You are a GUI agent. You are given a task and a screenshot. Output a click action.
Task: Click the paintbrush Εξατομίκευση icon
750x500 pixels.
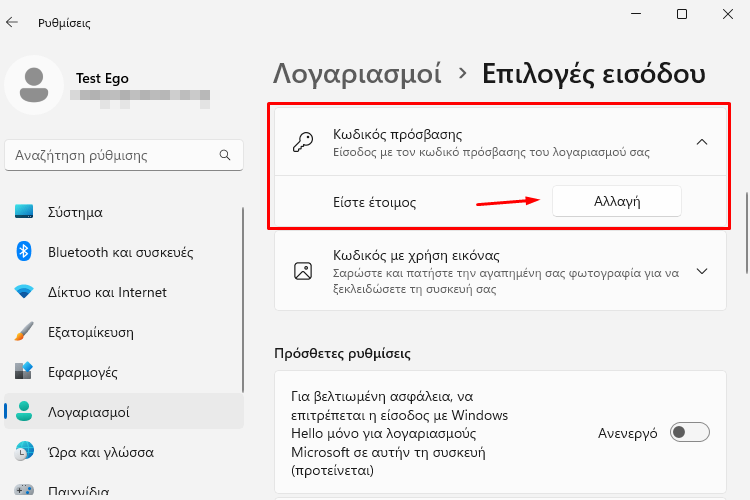(24, 332)
